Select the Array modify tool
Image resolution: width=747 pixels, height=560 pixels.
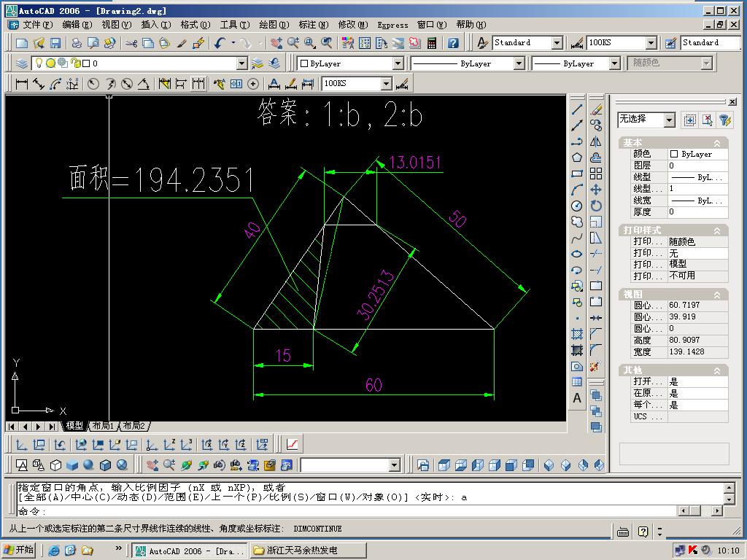(596, 174)
